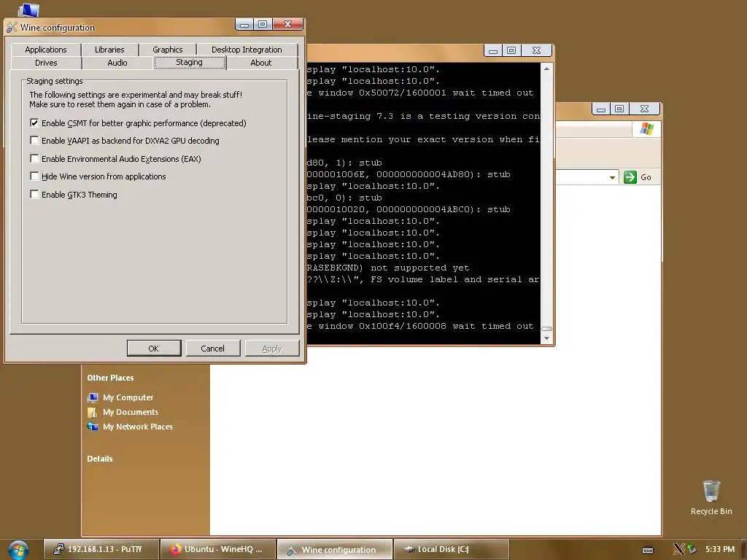Minimize the Local Disk explorer window
The height and width of the screenshot is (560, 747).
[x=601, y=109]
